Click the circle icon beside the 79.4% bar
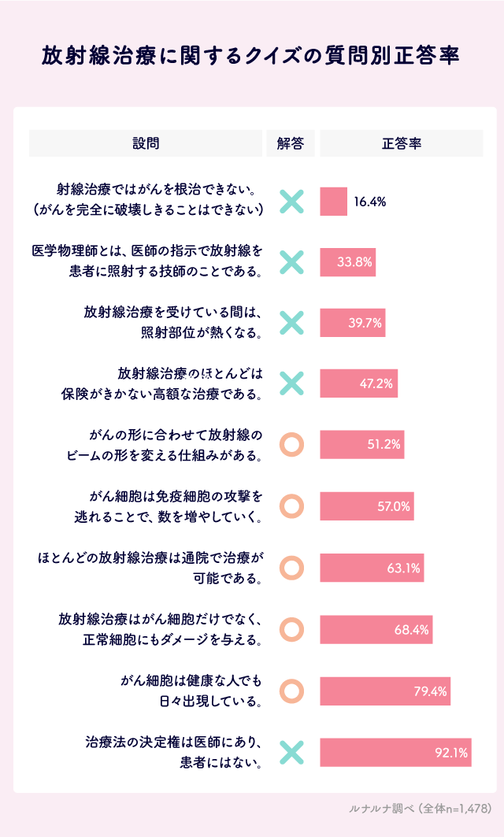The height and width of the screenshot is (837, 504). point(291,691)
